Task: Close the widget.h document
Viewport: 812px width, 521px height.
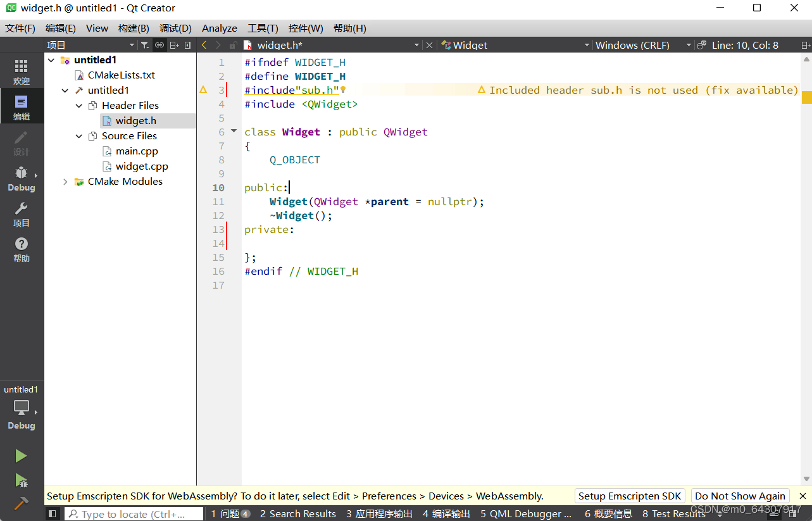Action: point(429,45)
